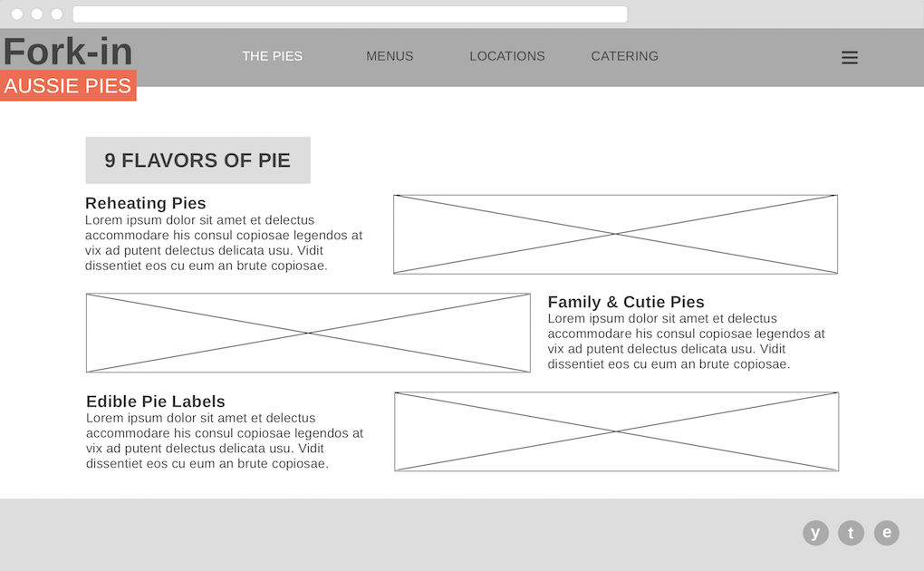Screen dimensions: 924x571
Task: Click the first browser window control dot
Action: click(x=16, y=15)
